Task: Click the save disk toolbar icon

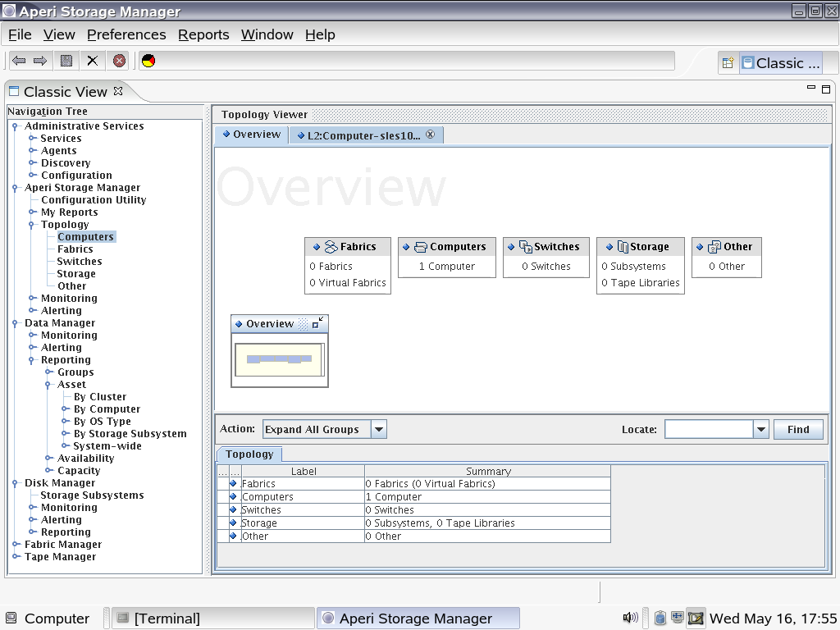Action: coord(66,61)
